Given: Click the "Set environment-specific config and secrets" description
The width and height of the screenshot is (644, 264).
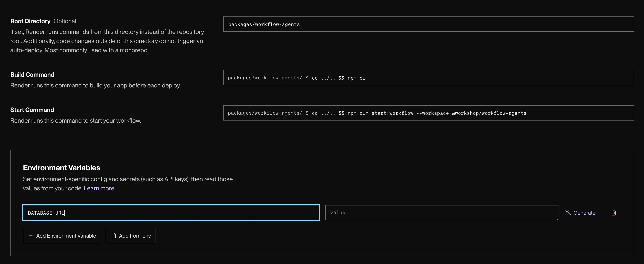Looking at the screenshot, I should pos(128,184).
